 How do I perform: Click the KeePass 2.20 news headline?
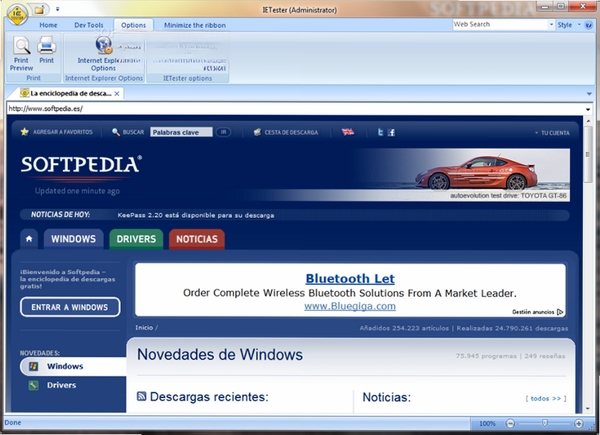[196, 215]
